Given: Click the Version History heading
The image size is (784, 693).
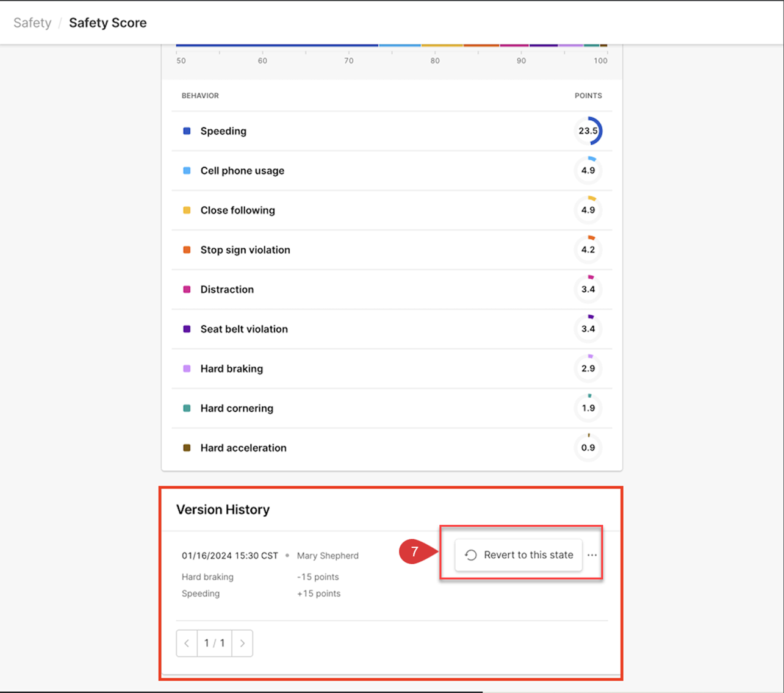Looking at the screenshot, I should pyautogui.click(x=223, y=509).
